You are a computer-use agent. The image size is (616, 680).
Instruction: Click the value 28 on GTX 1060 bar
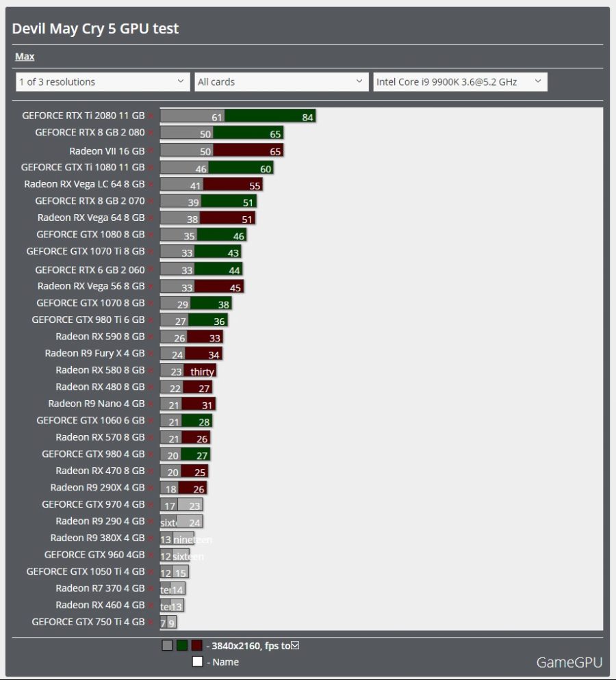pos(204,422)
